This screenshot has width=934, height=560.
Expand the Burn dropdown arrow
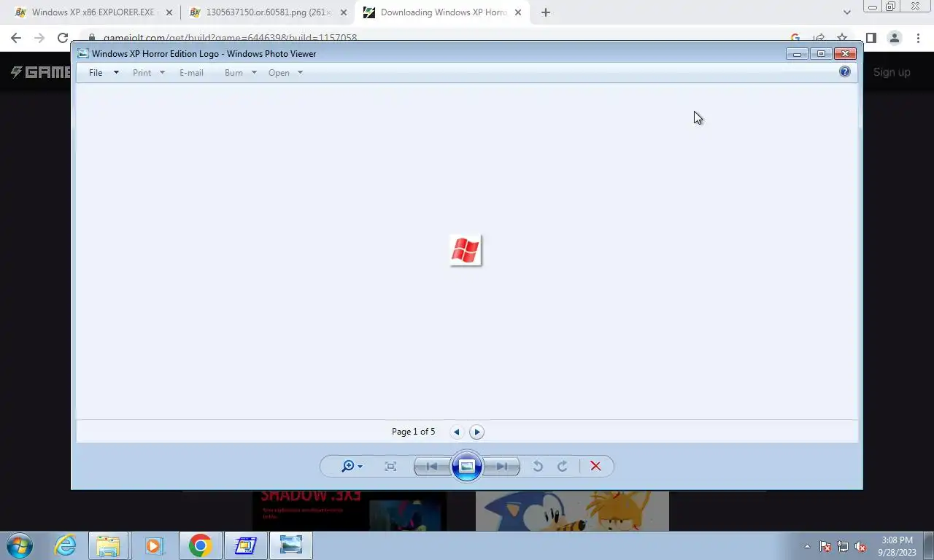point(254,73)
